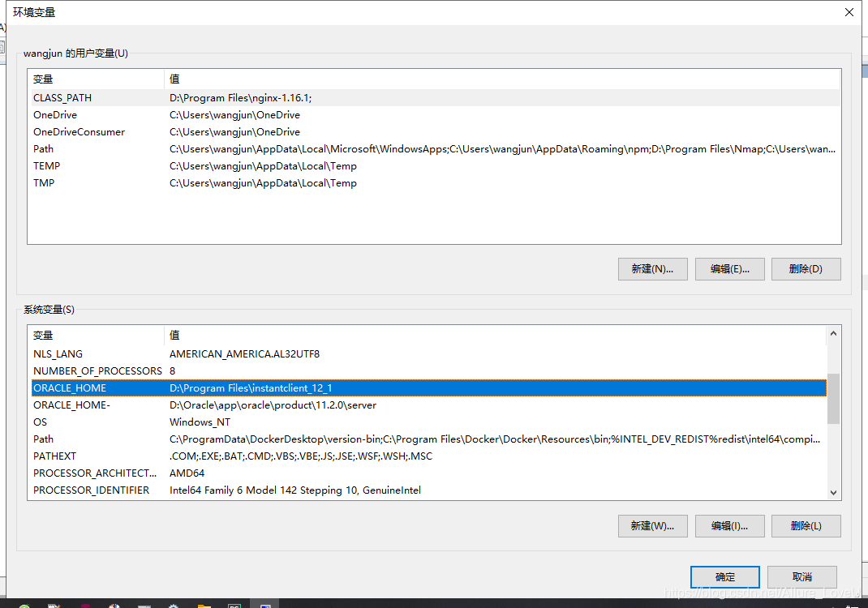
Task: Confirm changes with the 确定 button
Action: [724, 576]
